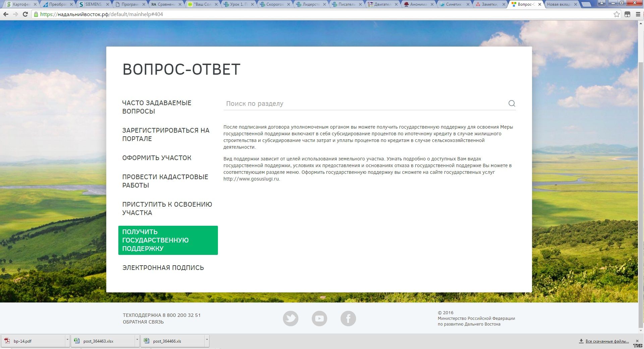Switch to the Двигател tab
Viewport: 644px width, 349px height.
pos(382,4)
